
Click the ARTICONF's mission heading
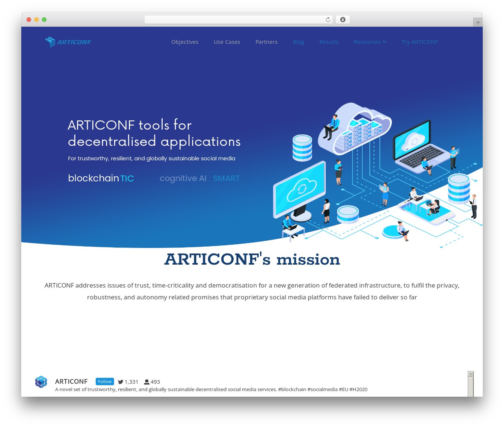pyautogui.click(x=252, y=259)
